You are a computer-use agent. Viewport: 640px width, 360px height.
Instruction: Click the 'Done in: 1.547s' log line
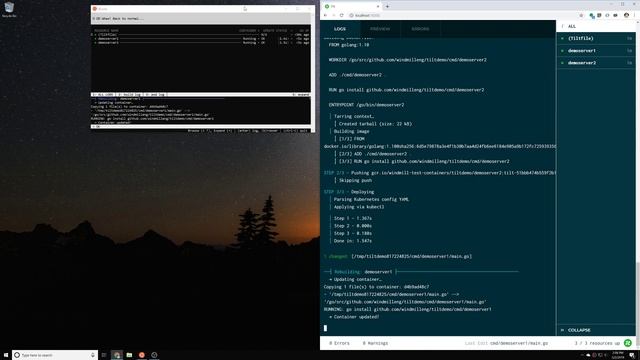tap(353, 241)
